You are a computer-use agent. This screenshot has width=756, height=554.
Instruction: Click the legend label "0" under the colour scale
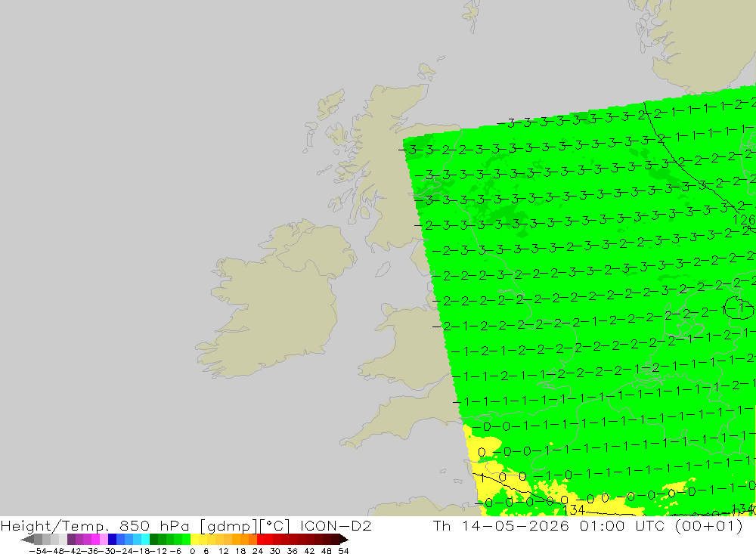(192, 551)
